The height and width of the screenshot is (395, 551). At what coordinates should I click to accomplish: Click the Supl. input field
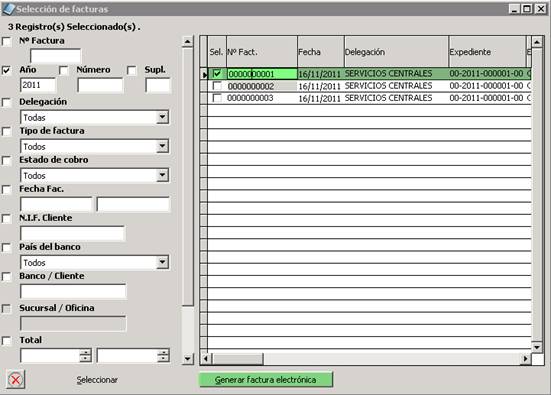point(158,85)
